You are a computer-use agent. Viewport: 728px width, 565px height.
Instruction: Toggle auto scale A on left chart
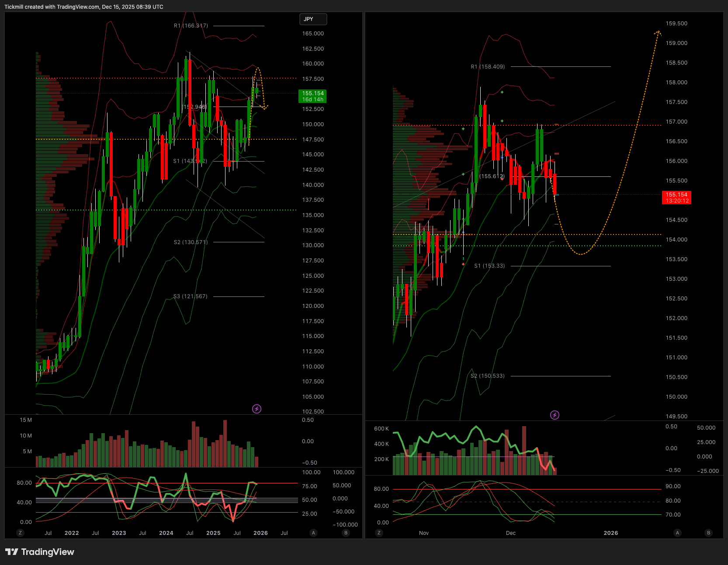tap(313, 533)
